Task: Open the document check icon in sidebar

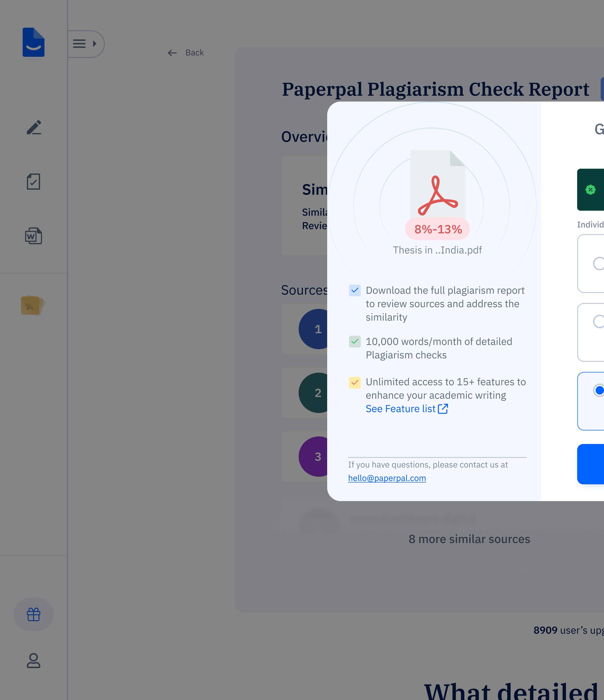Action: click(x=33, y=182)
